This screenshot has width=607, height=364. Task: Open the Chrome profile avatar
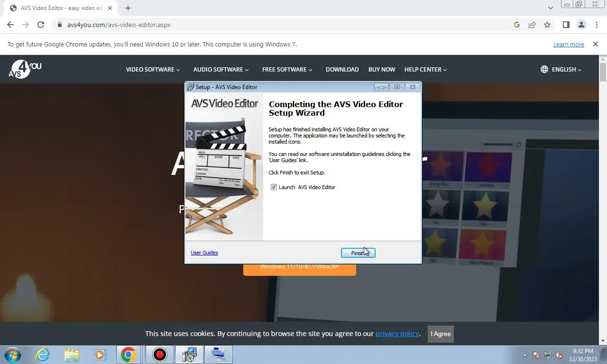pyautogui.click(x=581, y=25)
